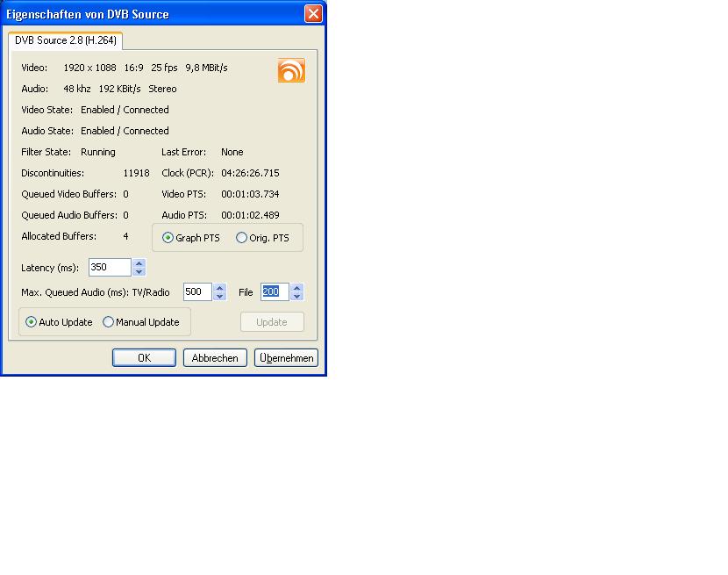Click the dialog title bar text
This screenshot has width=728, height=575.
pyautogui.click(x=88, y=14)
